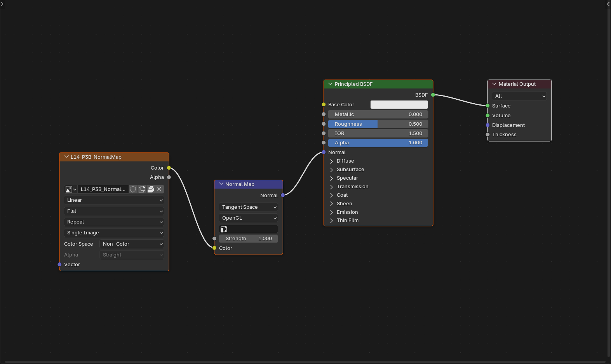Expand the Thin Film panel
Image resolution: width=611 pixels, height=364 pixels.
click(x=331, y=220)
